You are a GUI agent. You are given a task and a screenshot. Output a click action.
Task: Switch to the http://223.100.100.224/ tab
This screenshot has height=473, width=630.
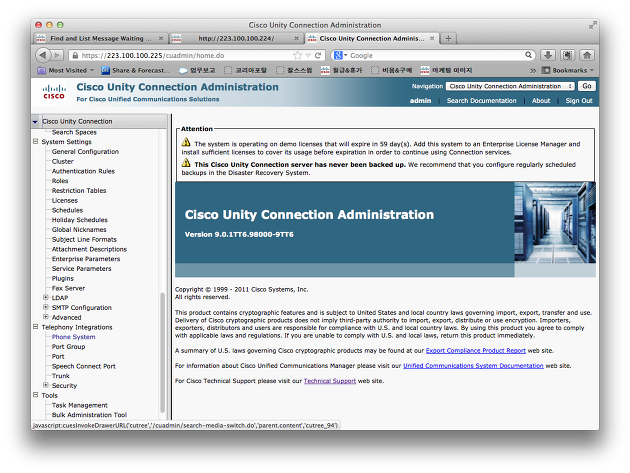pos(236,38)
